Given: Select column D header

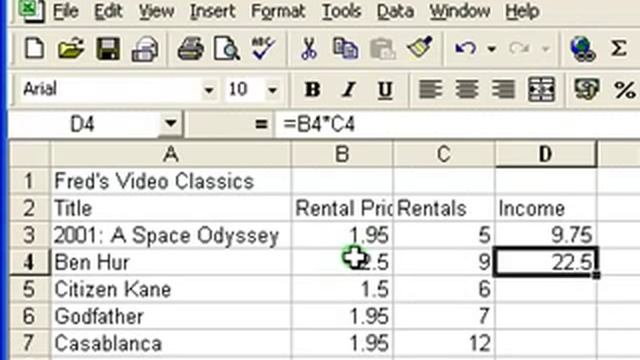Looking at the screenshot, I should pos(546,154).
